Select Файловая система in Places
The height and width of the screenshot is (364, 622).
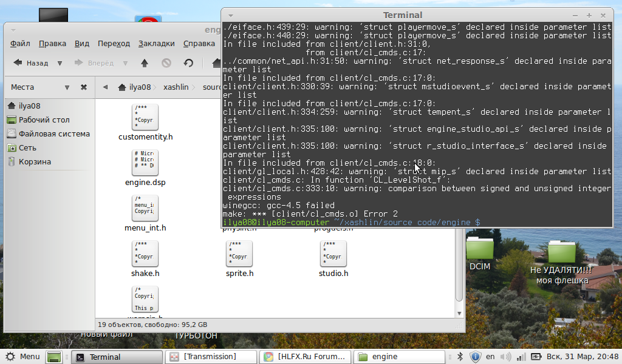[x=53, y=134]
